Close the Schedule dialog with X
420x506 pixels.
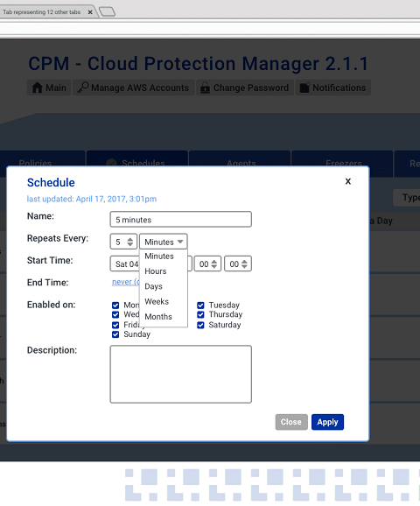(347, 181)
